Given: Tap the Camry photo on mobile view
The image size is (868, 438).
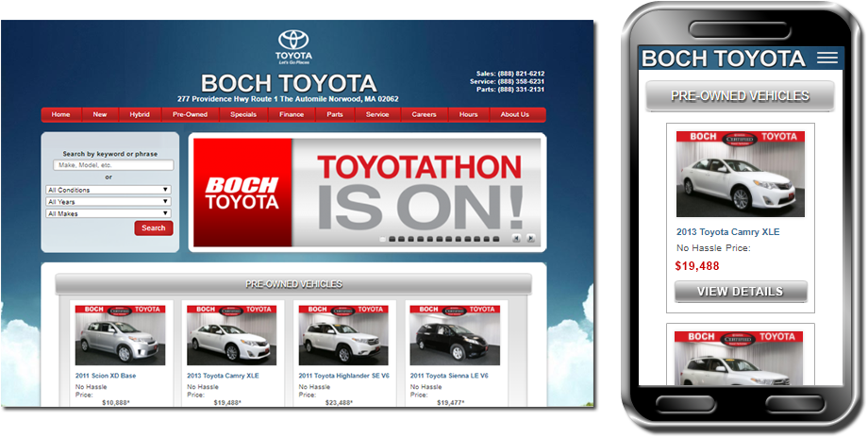Looking at the screenshot, I should tap(740, 174).
